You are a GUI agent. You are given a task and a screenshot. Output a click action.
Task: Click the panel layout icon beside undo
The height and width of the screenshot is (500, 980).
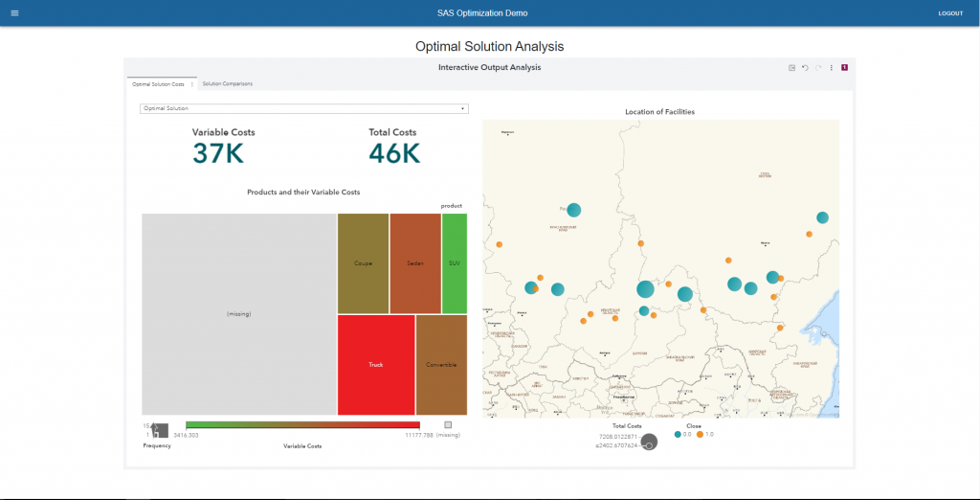pyautogui.click(x=791, y=67)
